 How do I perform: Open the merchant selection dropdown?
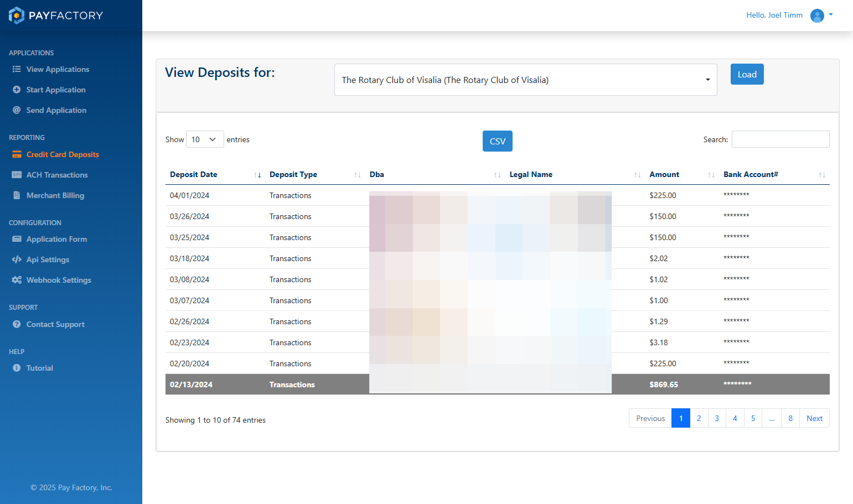point(526,80)
